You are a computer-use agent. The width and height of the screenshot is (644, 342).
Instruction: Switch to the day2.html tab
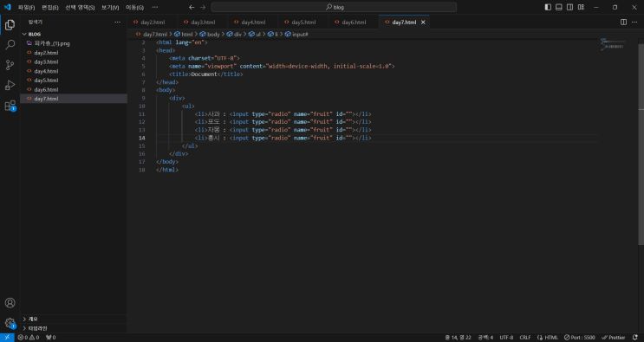152,23
